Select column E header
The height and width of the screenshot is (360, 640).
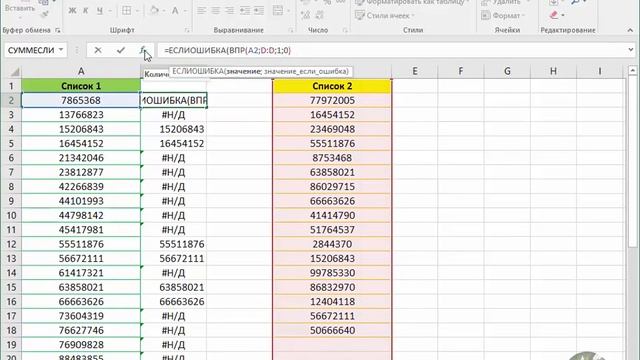click(415, 71)
